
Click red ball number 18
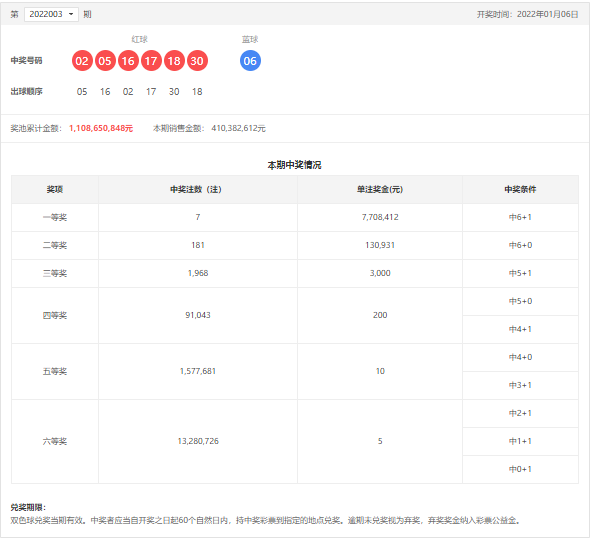(174, 61)
